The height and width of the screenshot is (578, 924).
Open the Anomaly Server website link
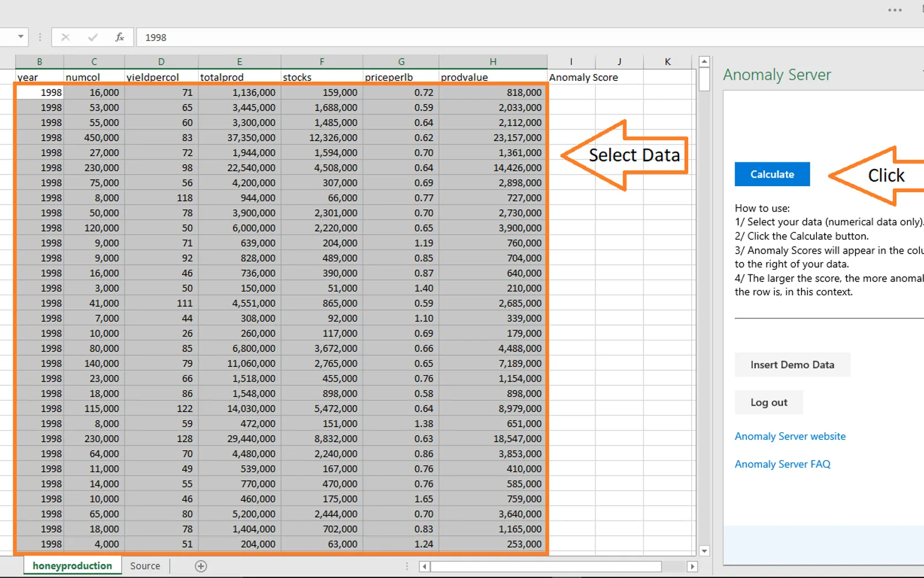coord(790,436)
